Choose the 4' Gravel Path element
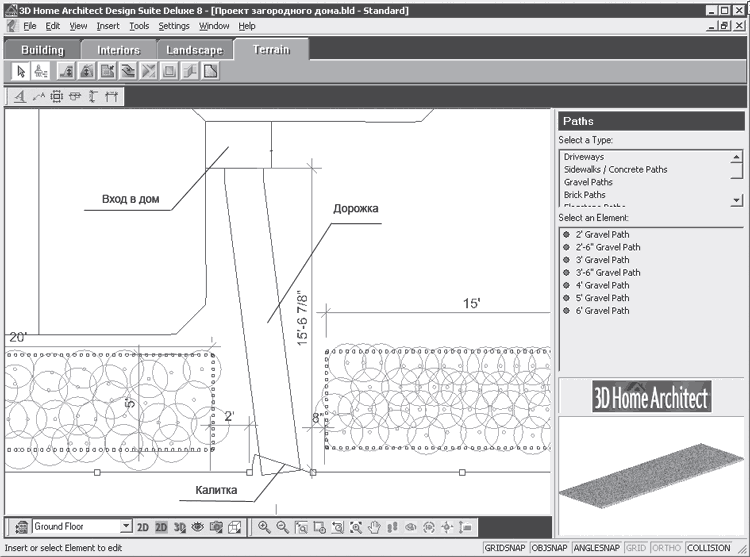 (602, 285)
